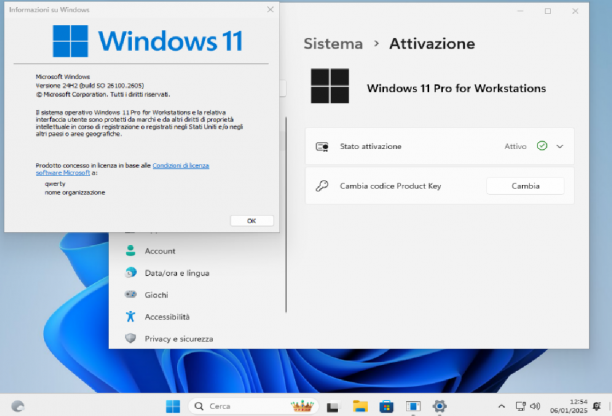Open Account in the Settings sidebar
The height and width of the screenshot is (416, 612).
pos(160,251)
